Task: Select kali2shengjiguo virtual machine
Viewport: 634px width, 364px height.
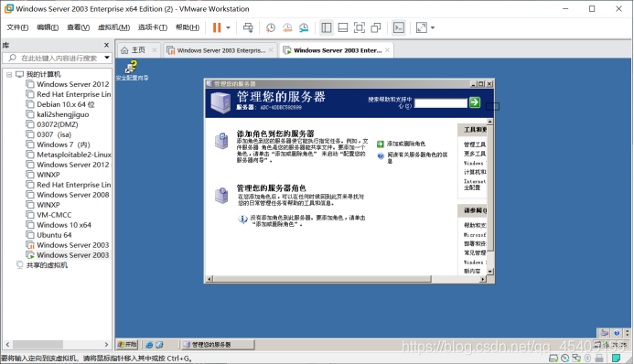Action: click(63, 114)
